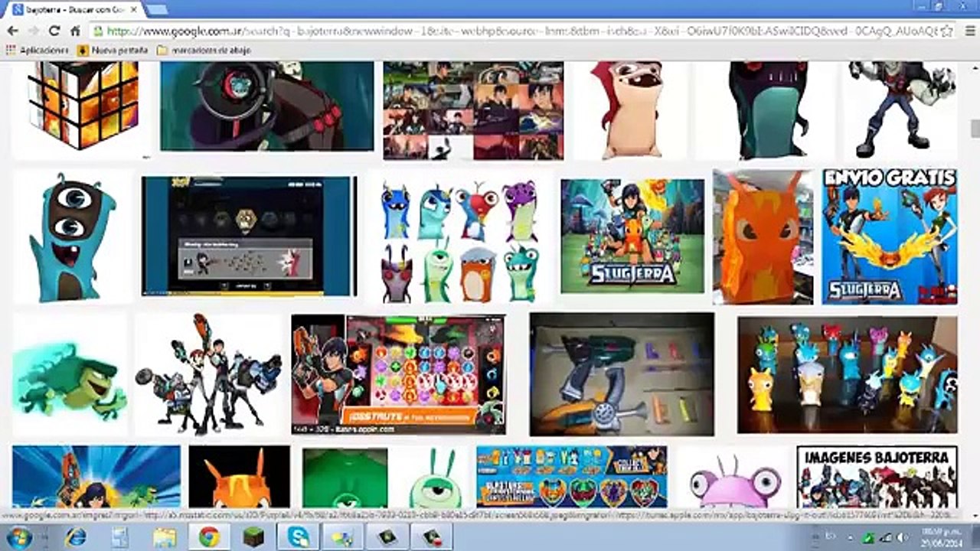
Task: Open the dark game screenshot thumbnail
Action: (x=249, y=236)
